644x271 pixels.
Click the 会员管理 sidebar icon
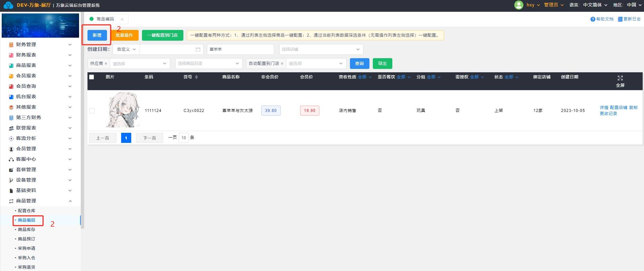tap(11, 149)
